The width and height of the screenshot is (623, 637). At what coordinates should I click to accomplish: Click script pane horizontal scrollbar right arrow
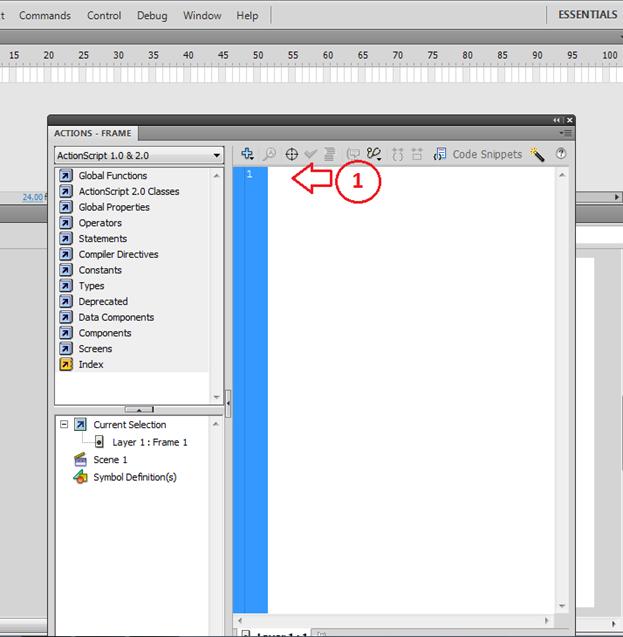(547, 620)
